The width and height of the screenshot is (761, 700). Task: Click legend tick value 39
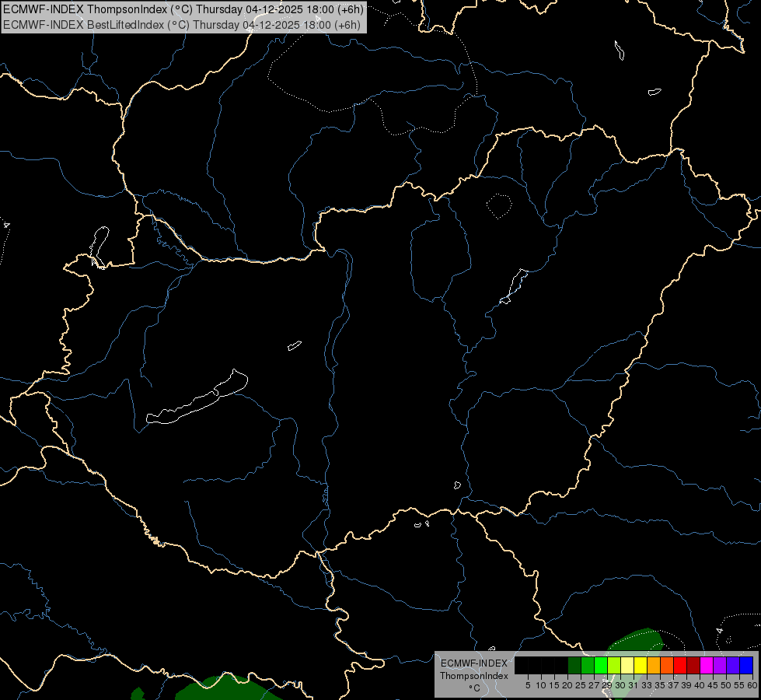point(686,685)
